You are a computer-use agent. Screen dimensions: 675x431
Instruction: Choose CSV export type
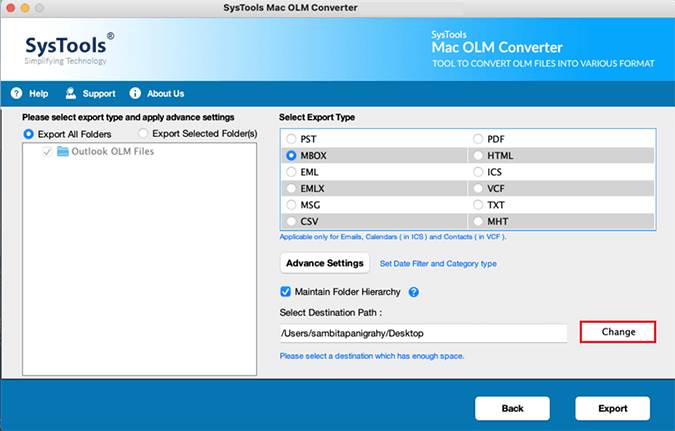coord(291,221)
